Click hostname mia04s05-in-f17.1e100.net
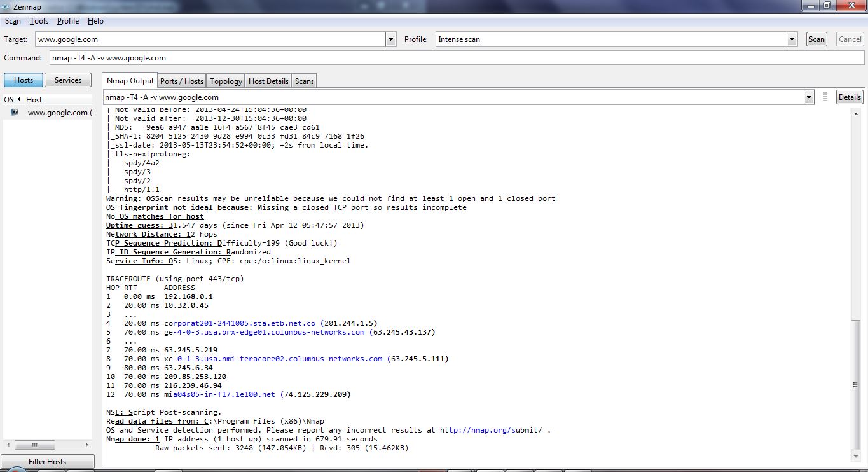 click(x=219, y=394)
